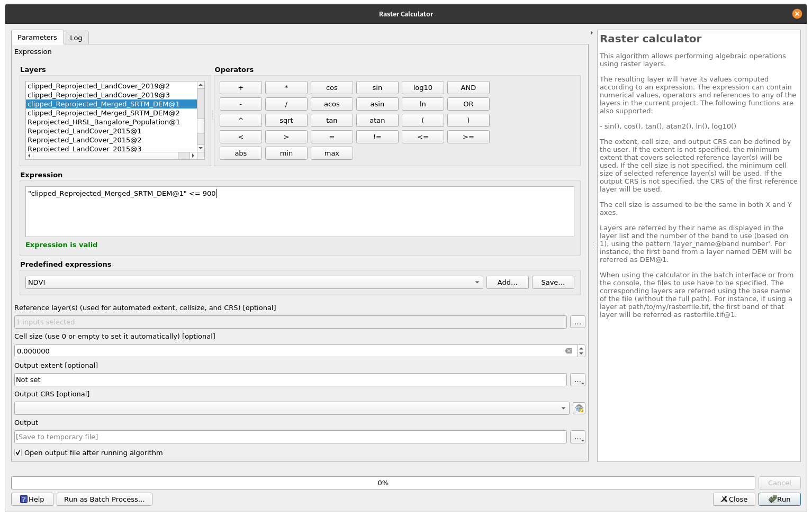The height and width of the screenshot is (517, 812).
Task: Click the Output file path field
Action: pos(291,437)
